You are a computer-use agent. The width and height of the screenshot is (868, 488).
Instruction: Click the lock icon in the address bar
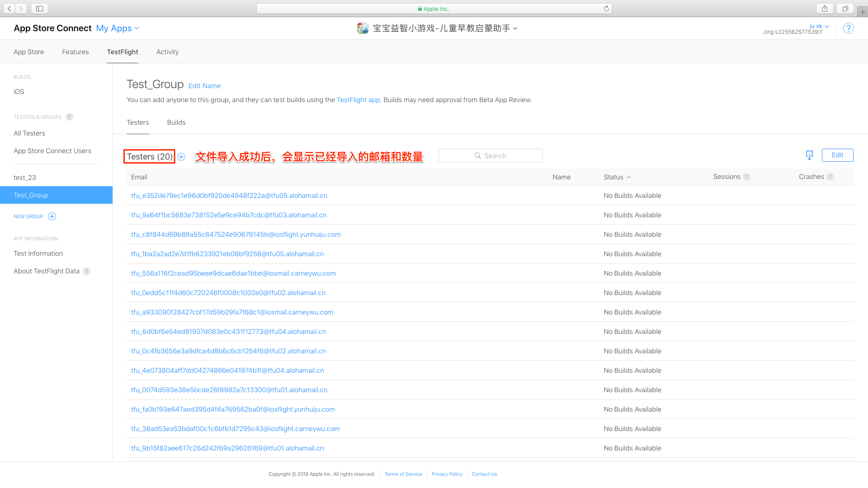pyautogui.click(x=420, y=9)
